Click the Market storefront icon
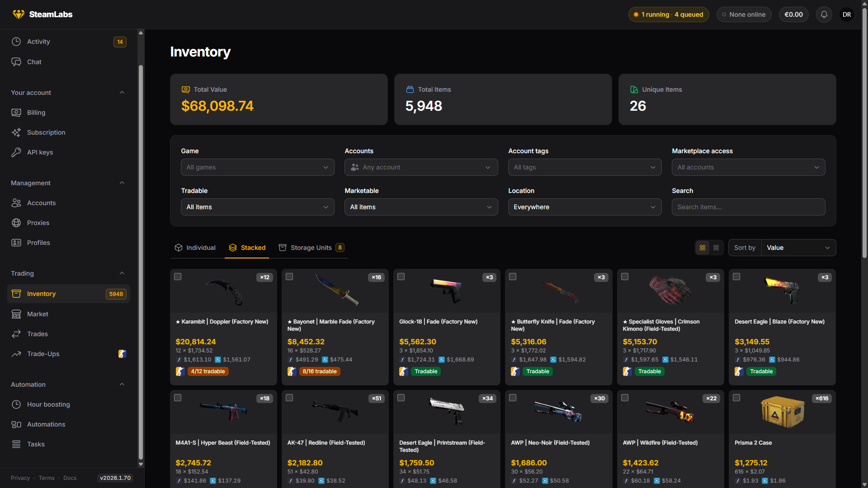This screenshot has height=488, width=868. point(16,314)
